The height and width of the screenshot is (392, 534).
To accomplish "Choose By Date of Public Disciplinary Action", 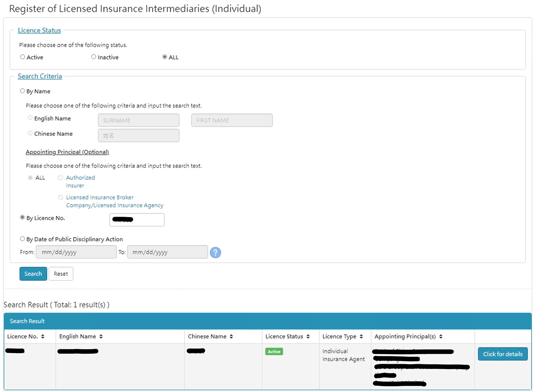I will click(x=22, y=239).
